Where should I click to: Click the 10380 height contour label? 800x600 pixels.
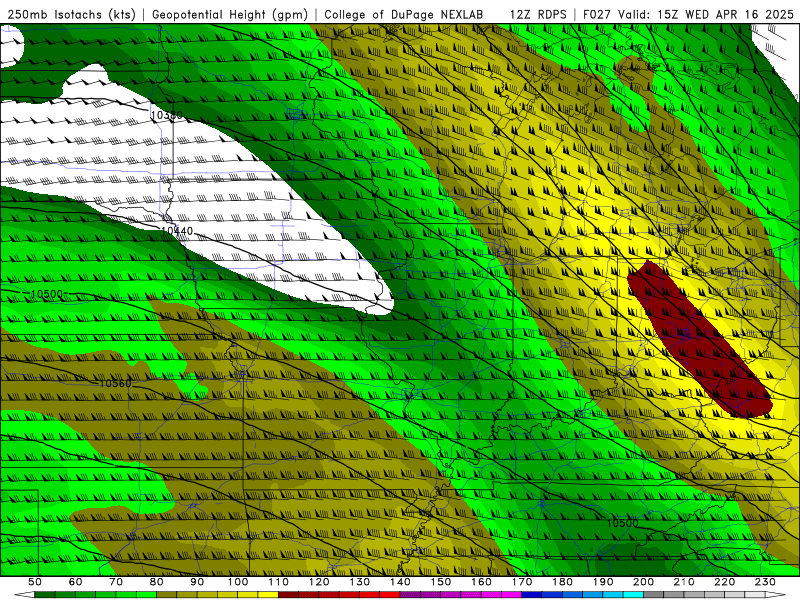coord(166,115)
